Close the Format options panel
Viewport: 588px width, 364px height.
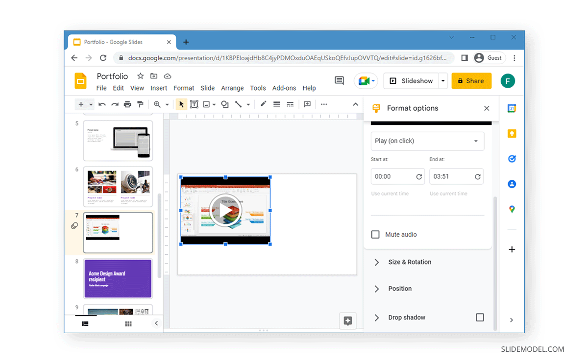tap(487, 108)
